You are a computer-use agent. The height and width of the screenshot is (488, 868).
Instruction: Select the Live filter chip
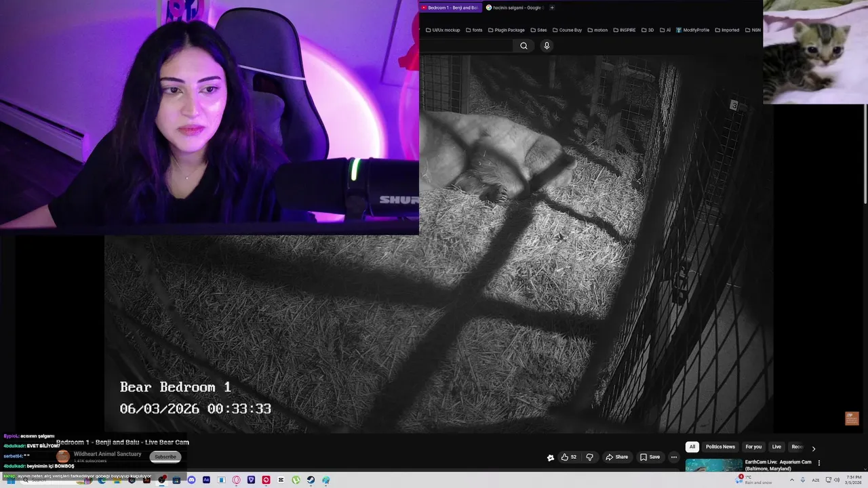776,447
